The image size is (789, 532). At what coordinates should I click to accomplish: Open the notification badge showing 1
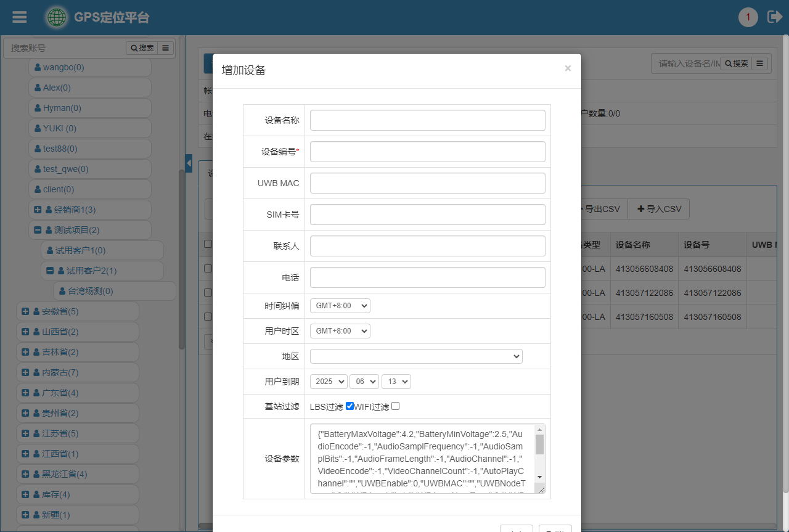tap(748, 17)
